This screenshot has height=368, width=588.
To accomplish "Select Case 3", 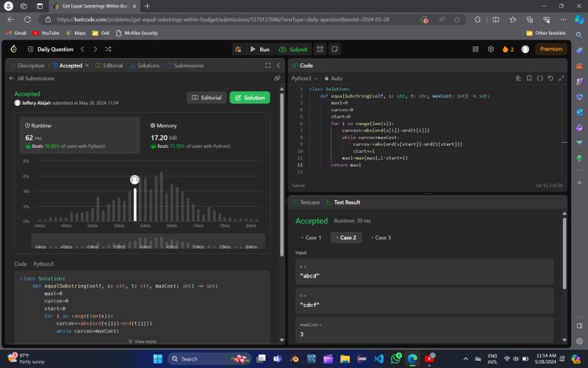I will pyautogui.click(x=381, y=237).
